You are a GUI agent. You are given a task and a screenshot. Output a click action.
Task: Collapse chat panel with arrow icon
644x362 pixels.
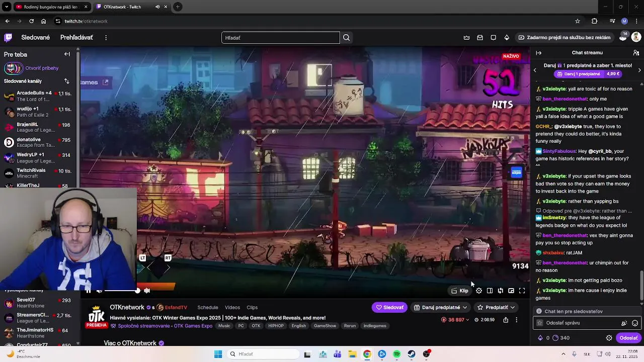(538, 53)
